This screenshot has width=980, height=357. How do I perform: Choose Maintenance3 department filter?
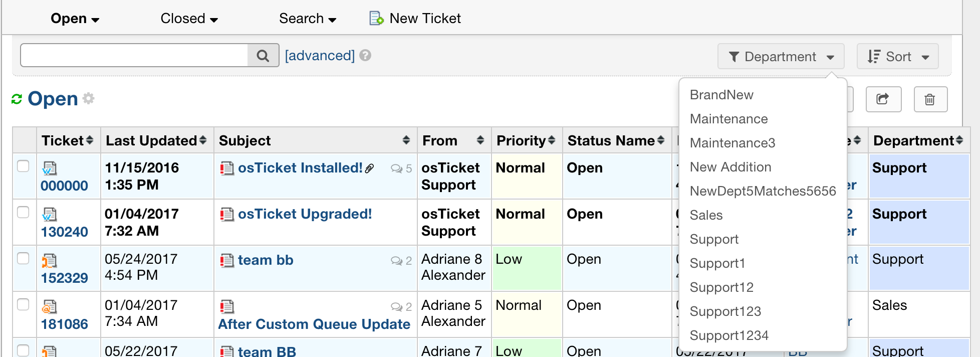click(x=732, y=143)
